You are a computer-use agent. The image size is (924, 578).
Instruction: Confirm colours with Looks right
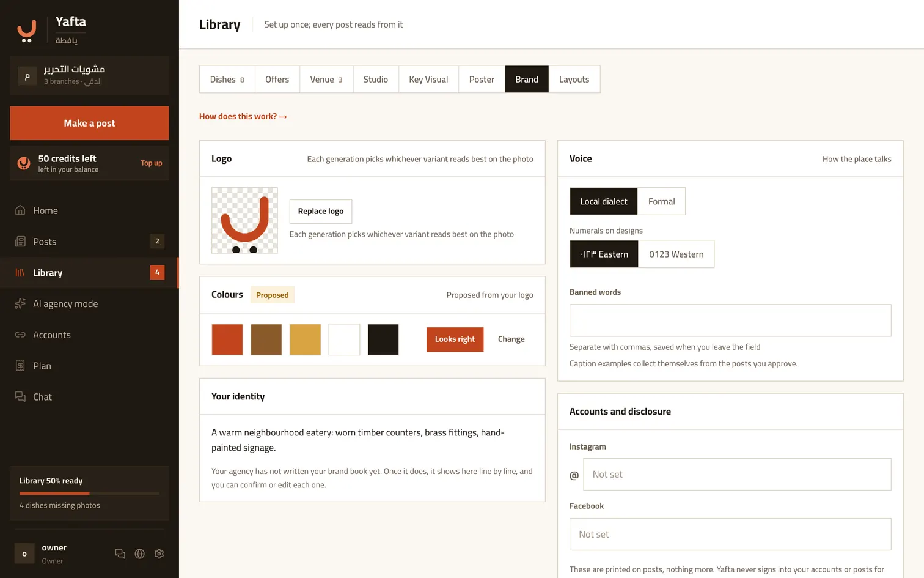coord(455,339)
